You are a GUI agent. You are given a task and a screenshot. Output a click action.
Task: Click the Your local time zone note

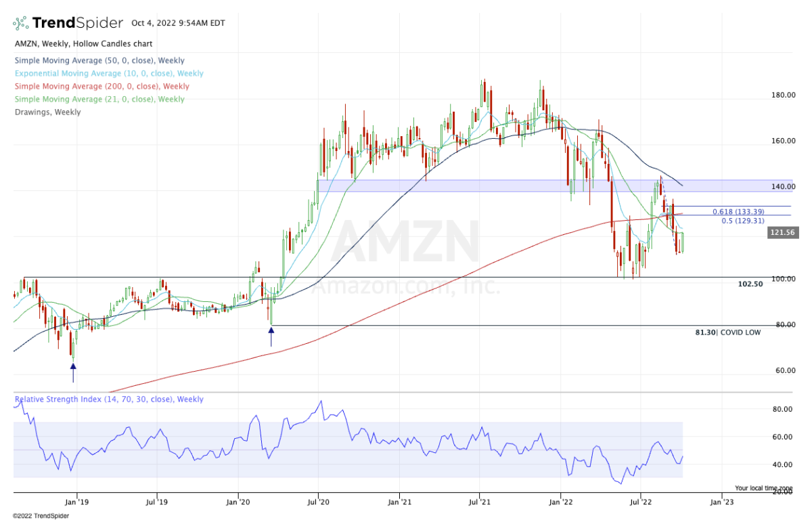point(765,488)
